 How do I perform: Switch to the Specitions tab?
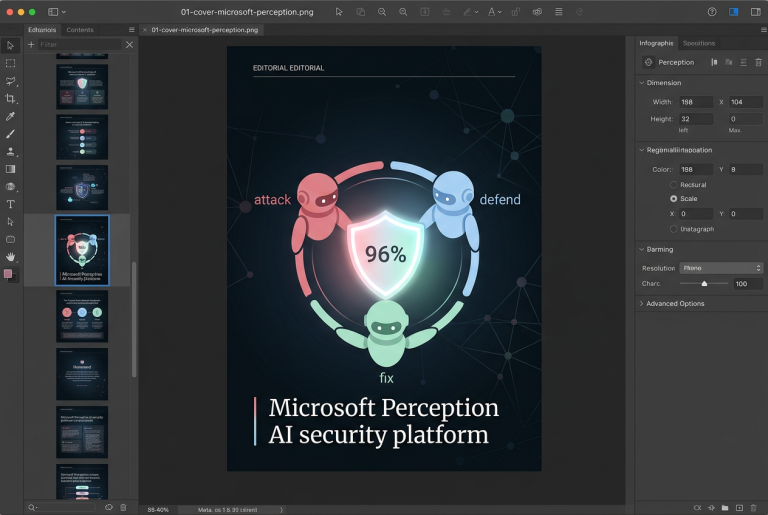(x=699, y=43)
